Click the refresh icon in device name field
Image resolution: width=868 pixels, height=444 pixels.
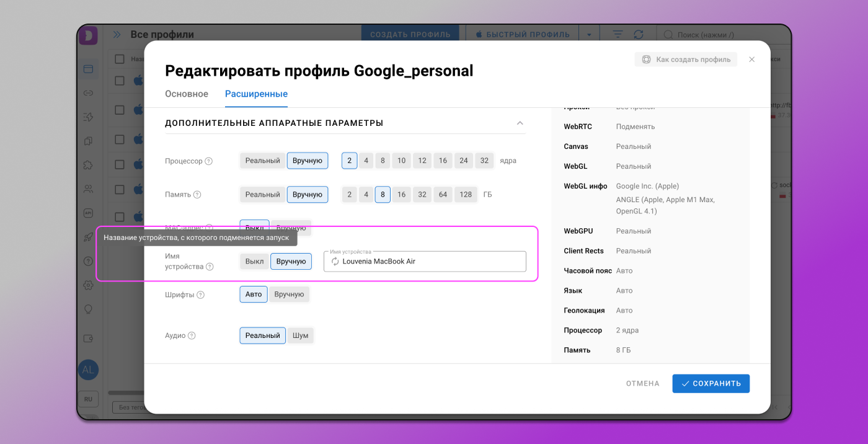pyautogui.click(x=335, y=262)
